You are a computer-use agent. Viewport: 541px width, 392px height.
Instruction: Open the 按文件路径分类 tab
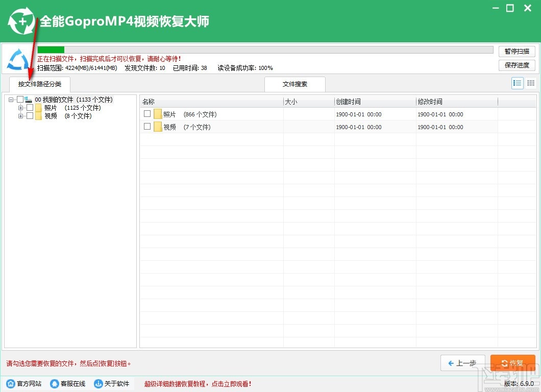point(40,84)
